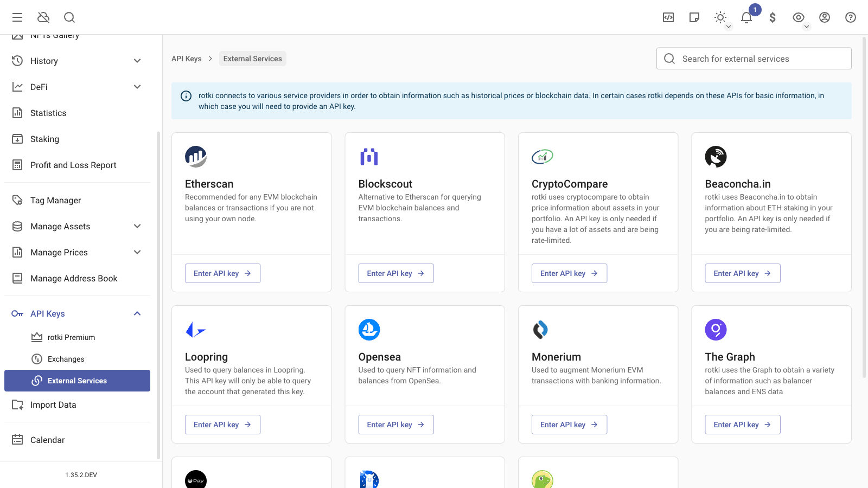
Task: Open Manage Assets sidebar item
Action: click(77, 226)
